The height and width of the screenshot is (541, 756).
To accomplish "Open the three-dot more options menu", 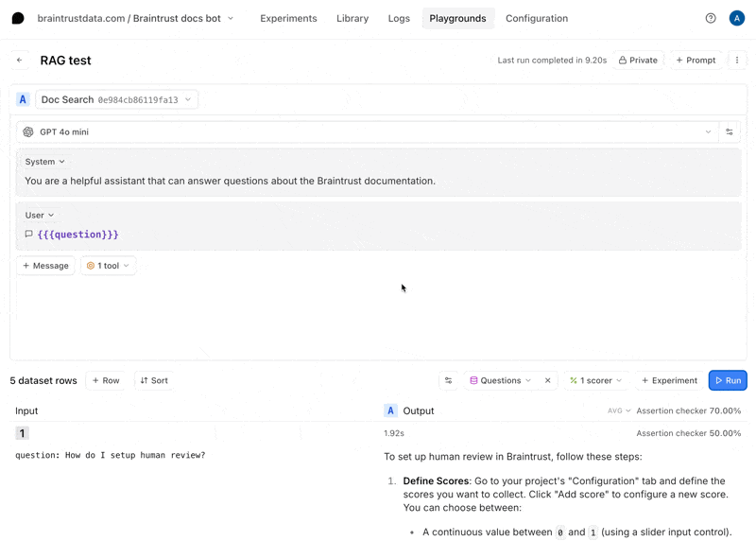I will [737, 61].
